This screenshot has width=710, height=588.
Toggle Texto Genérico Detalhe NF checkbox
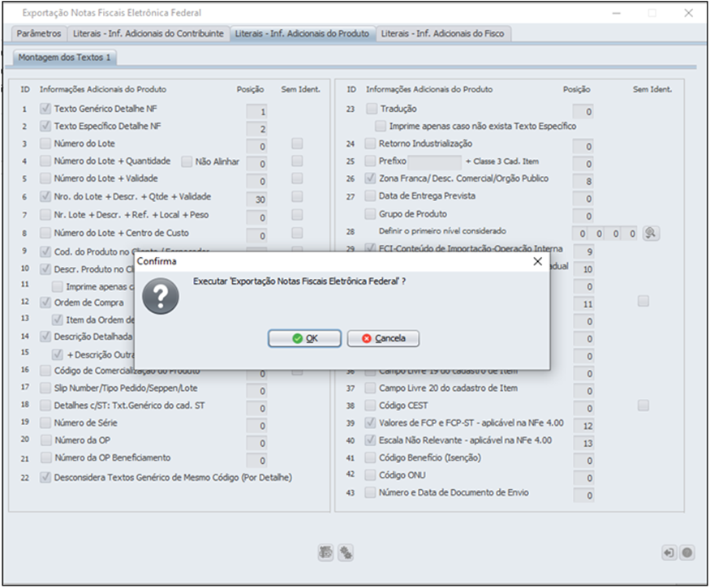point(46,109)
